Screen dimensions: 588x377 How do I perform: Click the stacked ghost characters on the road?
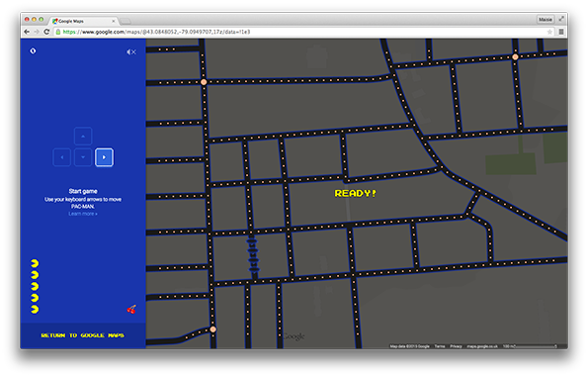point(253,254)
